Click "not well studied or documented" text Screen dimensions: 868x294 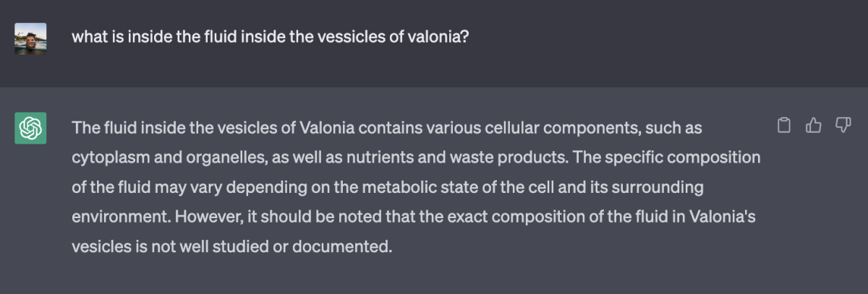[291, 246]
